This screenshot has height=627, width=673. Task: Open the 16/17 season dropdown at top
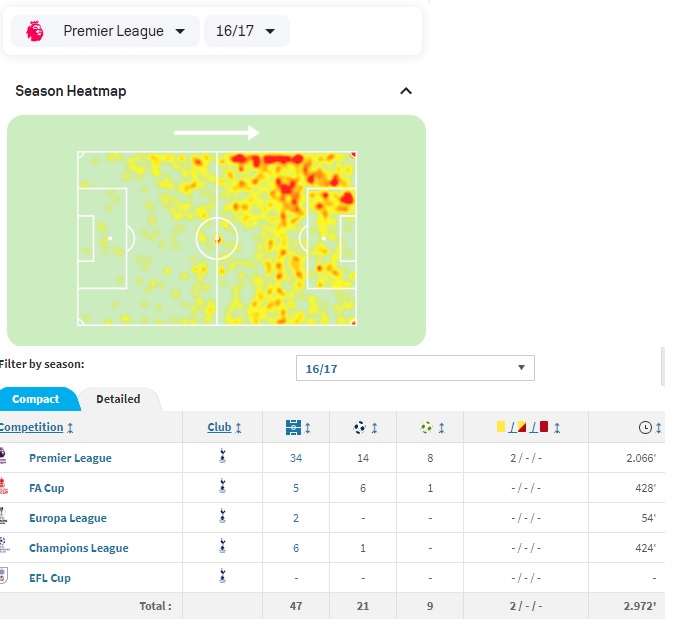click(247, 31)
